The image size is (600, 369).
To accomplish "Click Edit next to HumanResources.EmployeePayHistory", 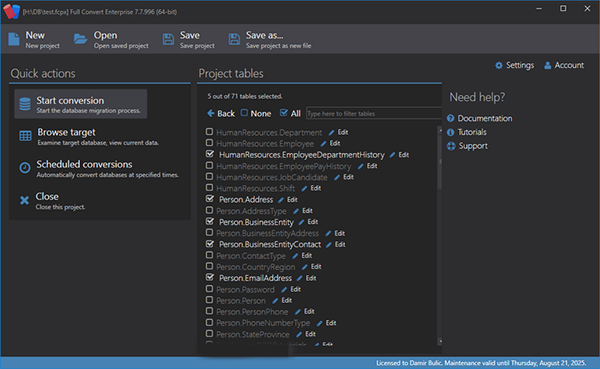I will (x=372, y=166).
